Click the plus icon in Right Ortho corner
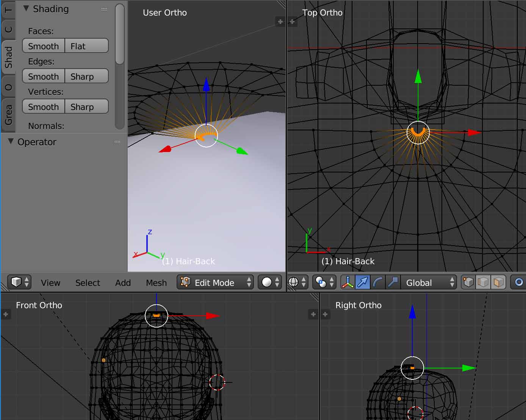This screenshot has width=526, height=420. pyautogui.click(x=325, y=314)
